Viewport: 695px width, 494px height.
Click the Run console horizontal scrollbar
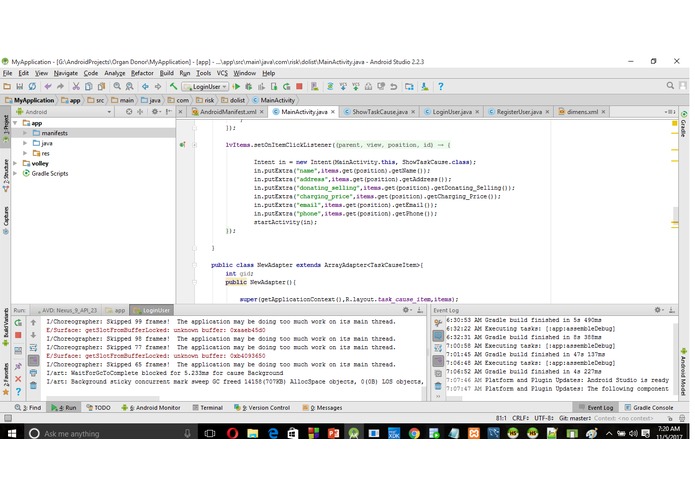tap(103, 397)
